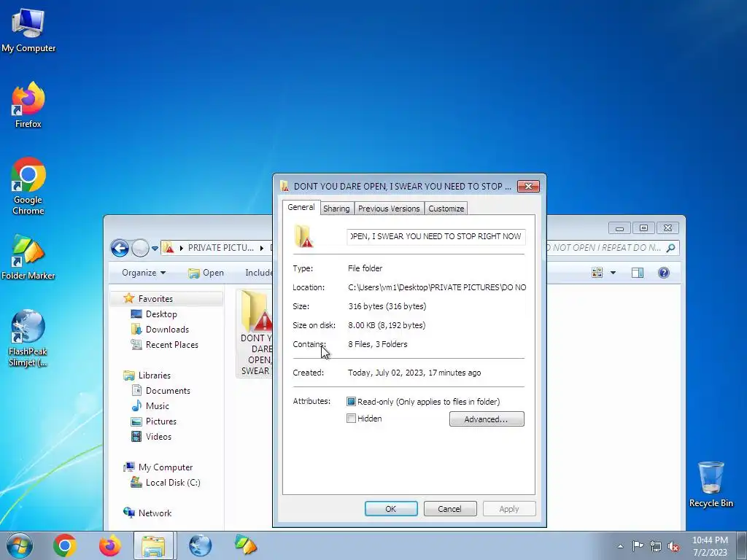Click the search magnifier in Explorer
Image resolution: width=747 pixels, height=560 pixels.
pos(671,248)
